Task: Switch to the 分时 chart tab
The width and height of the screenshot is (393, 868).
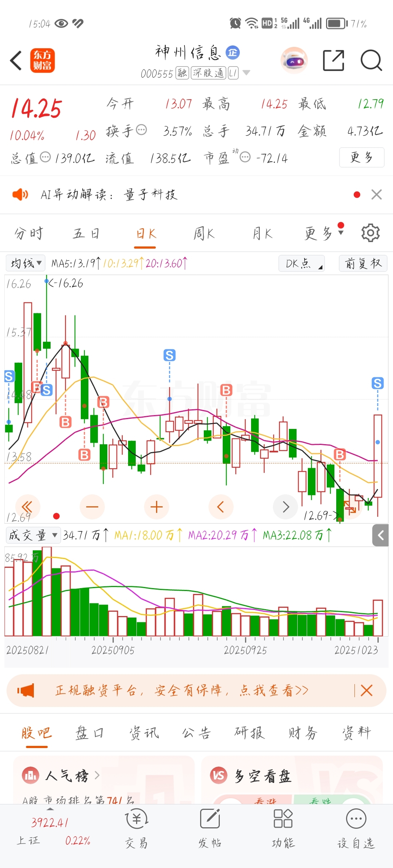Action: [x=29, y=233]
